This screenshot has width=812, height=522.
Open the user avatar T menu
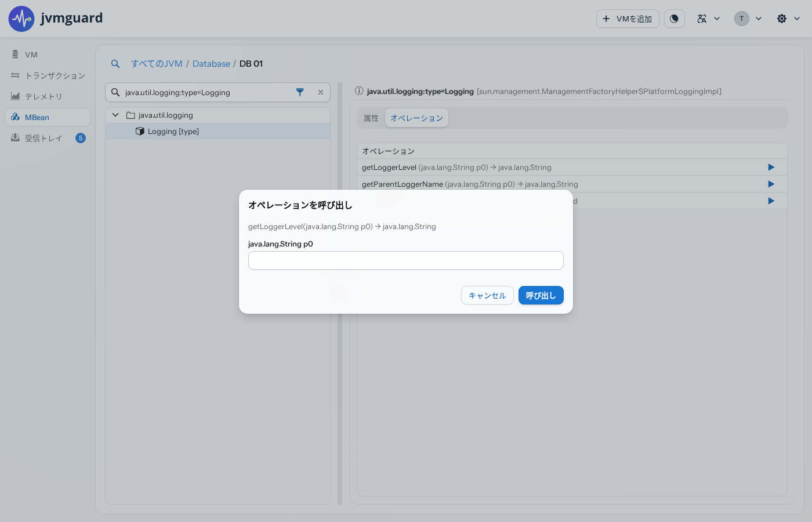pyautogui.click(x=748, y=19)
